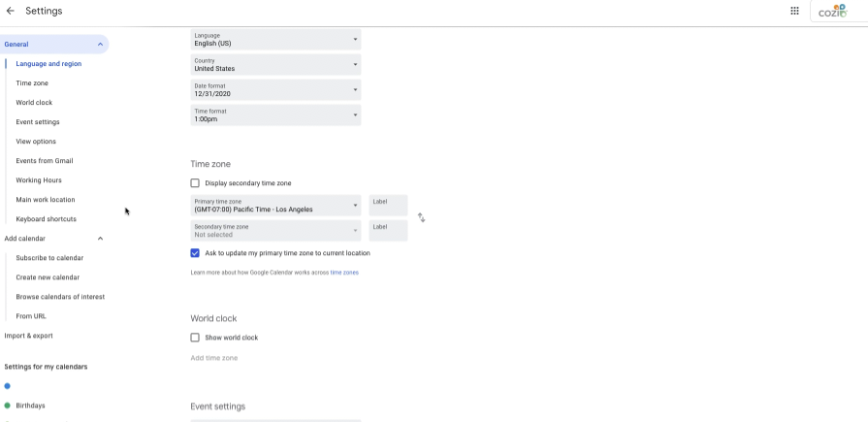The width and height of the screenshot is (868, 422).
Task: Click the Cozi account logo
Action: (x=832, y=11)
